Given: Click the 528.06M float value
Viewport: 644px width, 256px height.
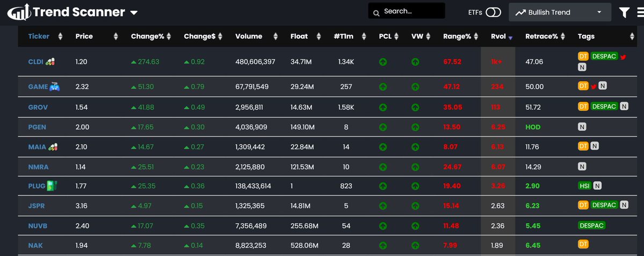Looking at the screenshot, I should tap(305, 245).
